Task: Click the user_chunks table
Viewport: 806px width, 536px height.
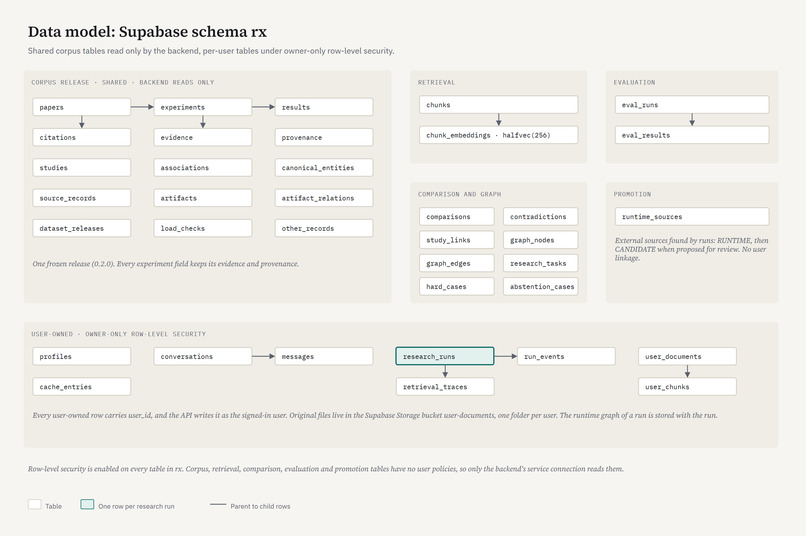Action: 687,386
